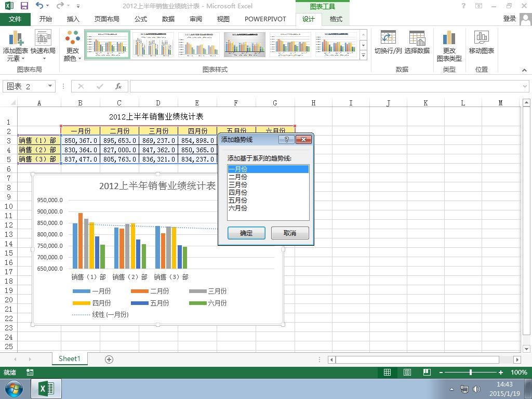The height and width of the screenshot is (399, 532).
Task: Switch to Page Layout view icon
Action: (x=407, y=372)
